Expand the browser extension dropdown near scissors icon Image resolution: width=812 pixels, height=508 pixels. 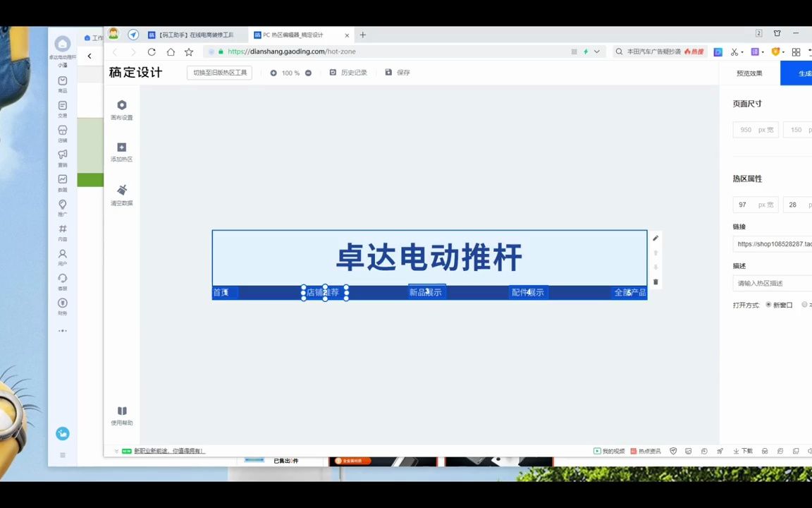click(744, 52)
